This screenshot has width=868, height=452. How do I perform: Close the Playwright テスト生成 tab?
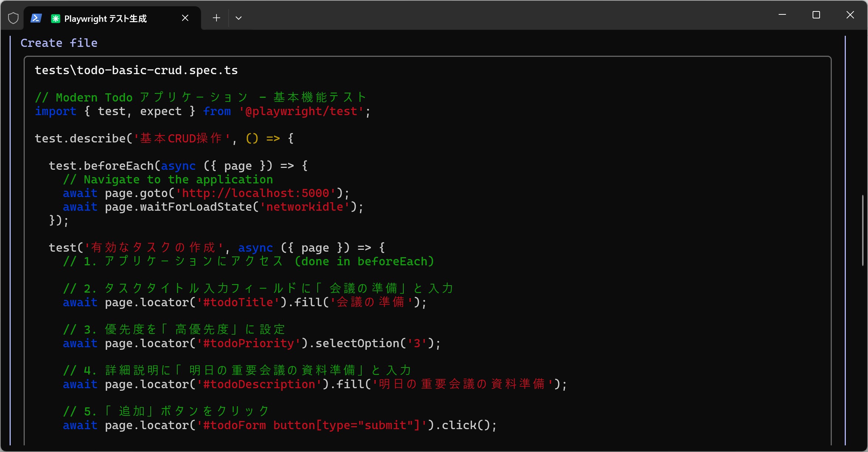coord(185,18)
